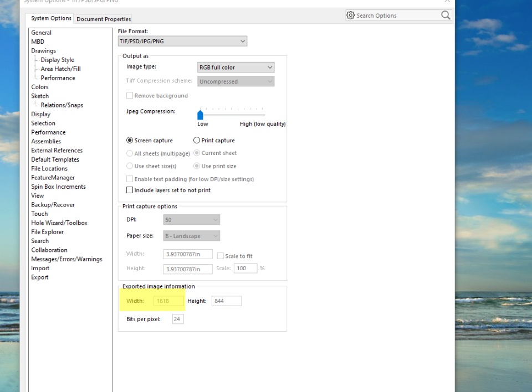Select General in the options list
This screenshot has height=392, width=532.
tap(42, 33)
